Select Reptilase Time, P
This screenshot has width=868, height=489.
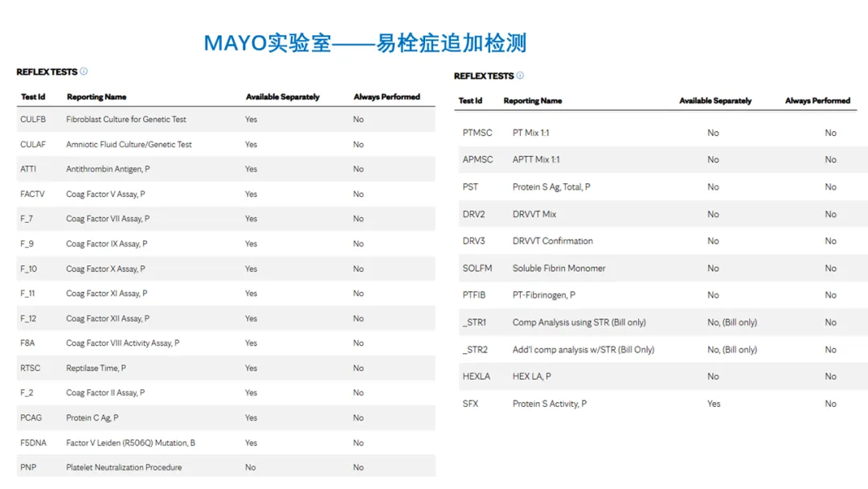(x=96, y=368)
